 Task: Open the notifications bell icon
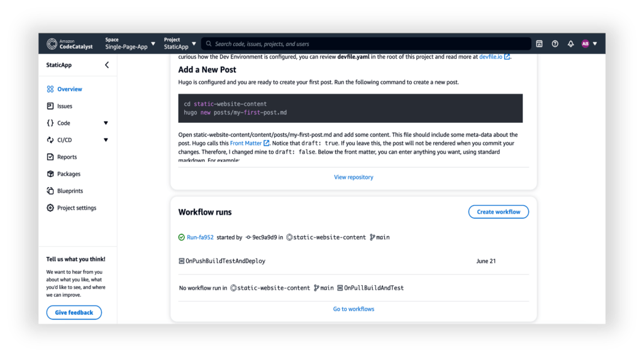tap(570, 43)
